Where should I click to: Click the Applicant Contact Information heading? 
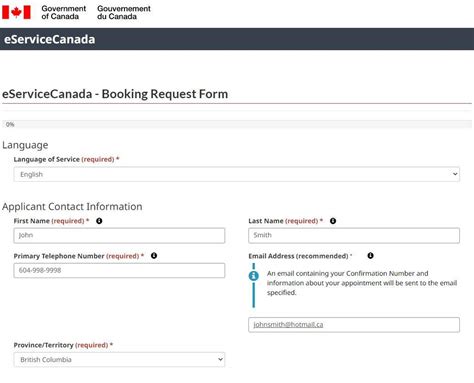coord(72,207)
